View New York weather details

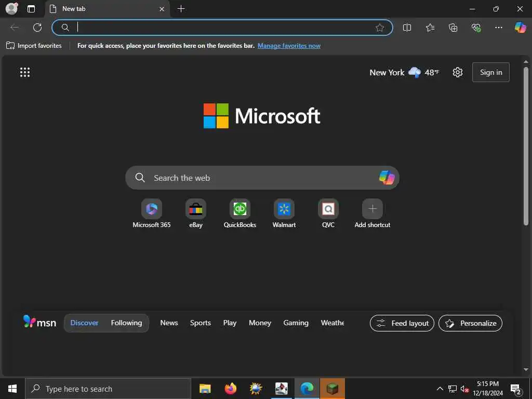click(x=404, y=72)
